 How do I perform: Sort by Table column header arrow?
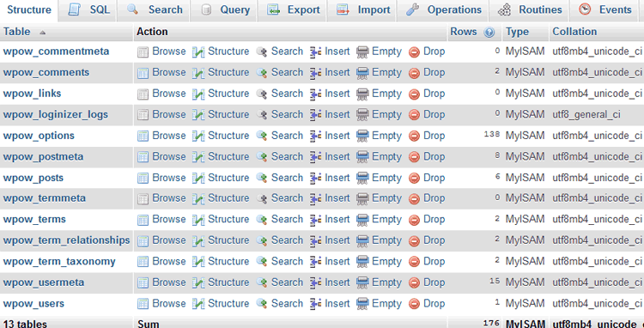click(x=42, y=33)
